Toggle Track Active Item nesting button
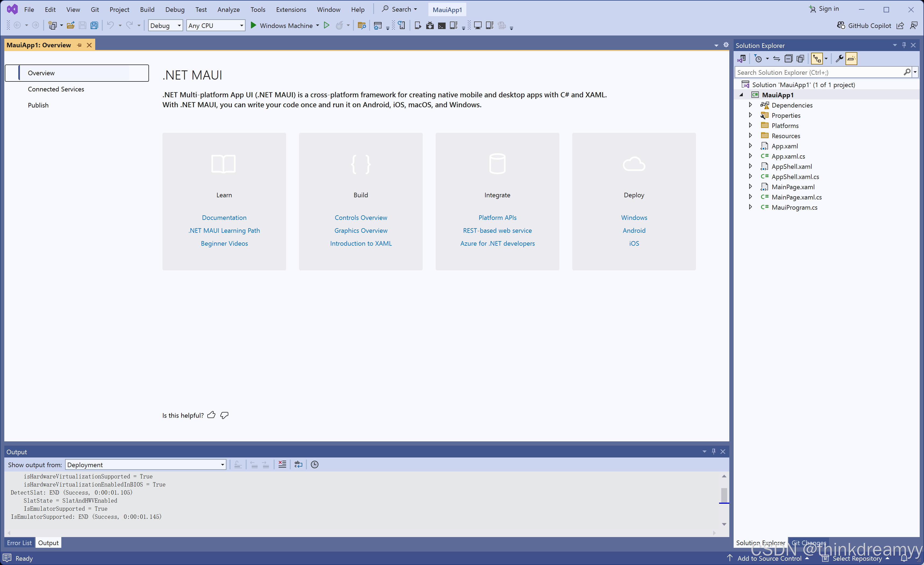Viewport: 924px width, 565px height. pos(817,59)
